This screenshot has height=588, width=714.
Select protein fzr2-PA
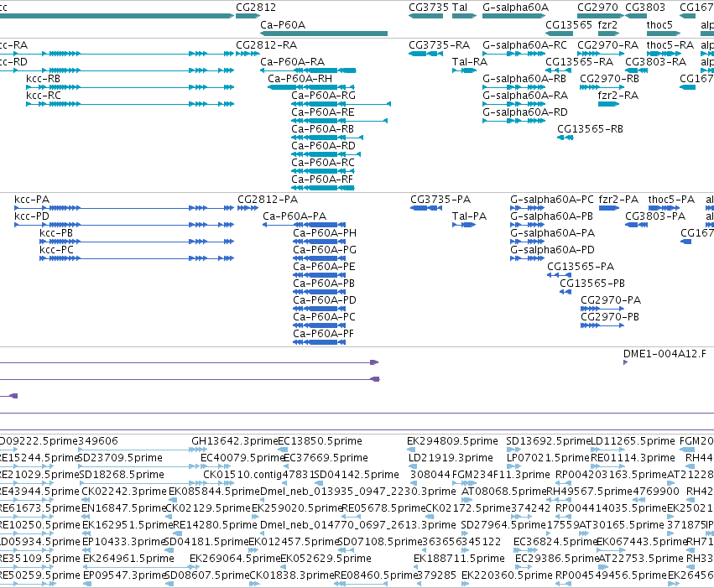coord(618,200)
